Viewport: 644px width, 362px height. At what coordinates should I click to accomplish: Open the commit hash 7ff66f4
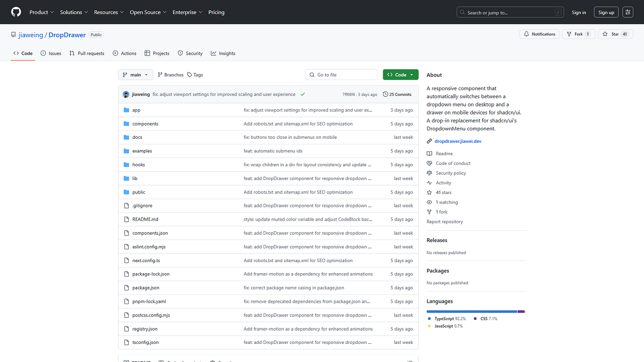349,94
